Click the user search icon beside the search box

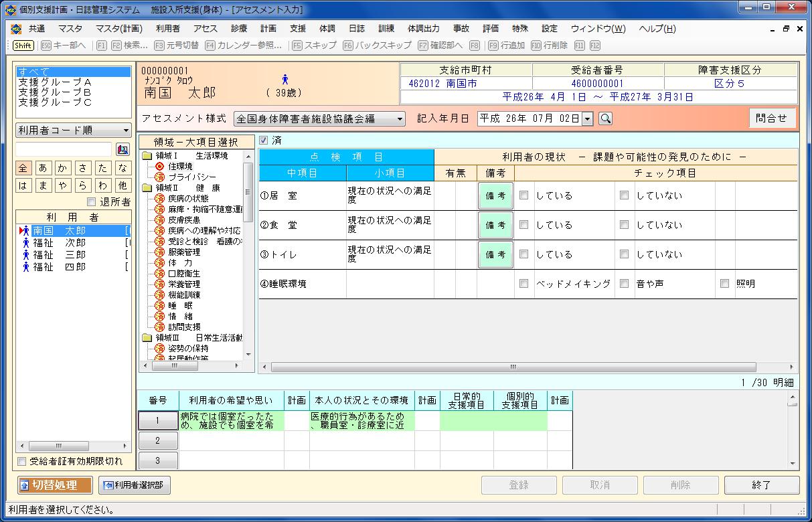(x=123, y=149)
